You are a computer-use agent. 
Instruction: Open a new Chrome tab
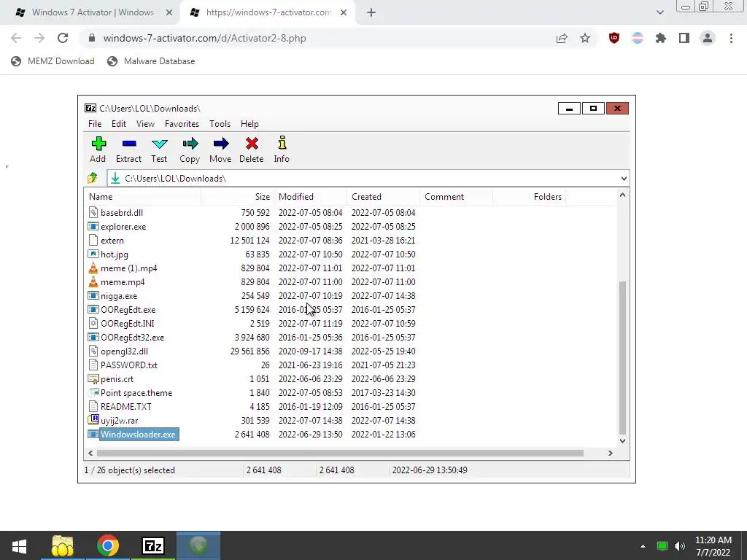(x=371, y=13)
